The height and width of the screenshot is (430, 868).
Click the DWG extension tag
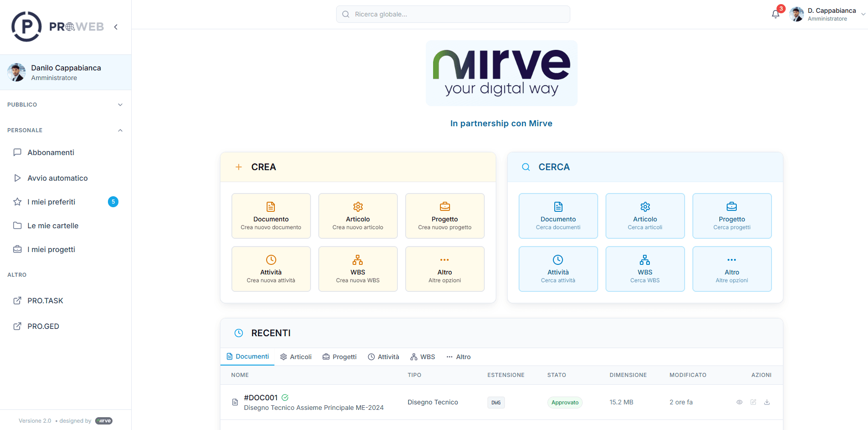(496, 403)
